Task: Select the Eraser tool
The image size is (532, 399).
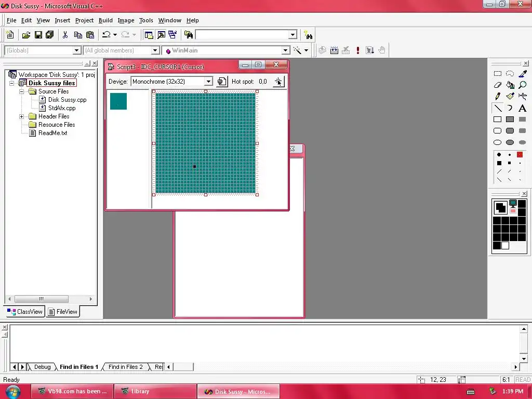Action: click(497, 85)
